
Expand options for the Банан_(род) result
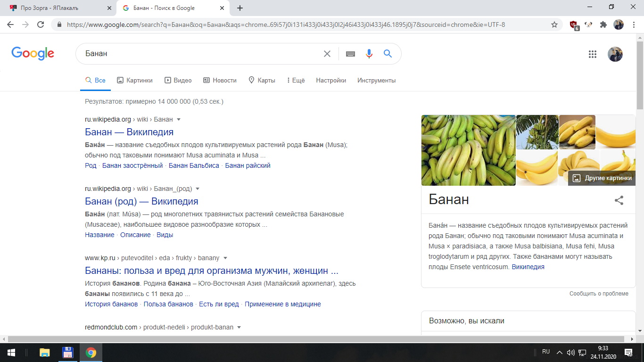(x=198, y=189)
